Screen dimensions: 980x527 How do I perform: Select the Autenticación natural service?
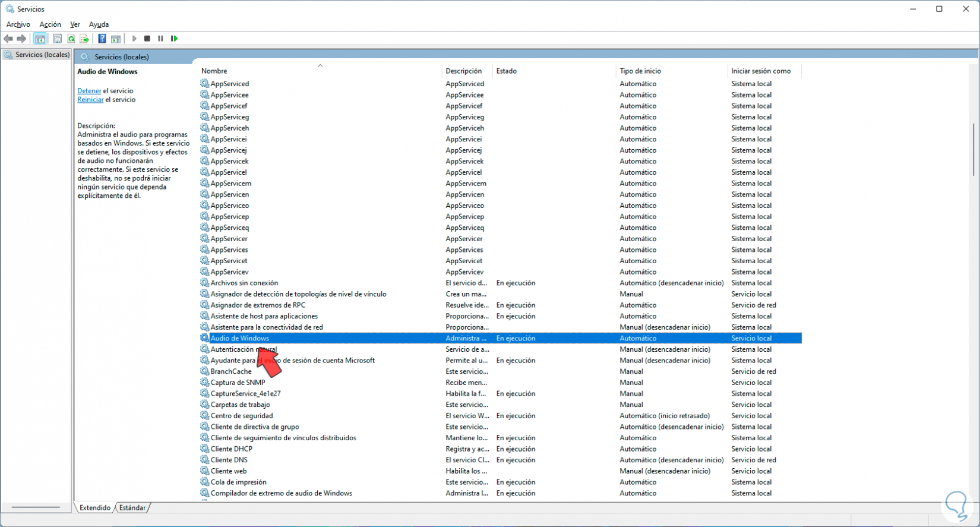tap(244, 349)
